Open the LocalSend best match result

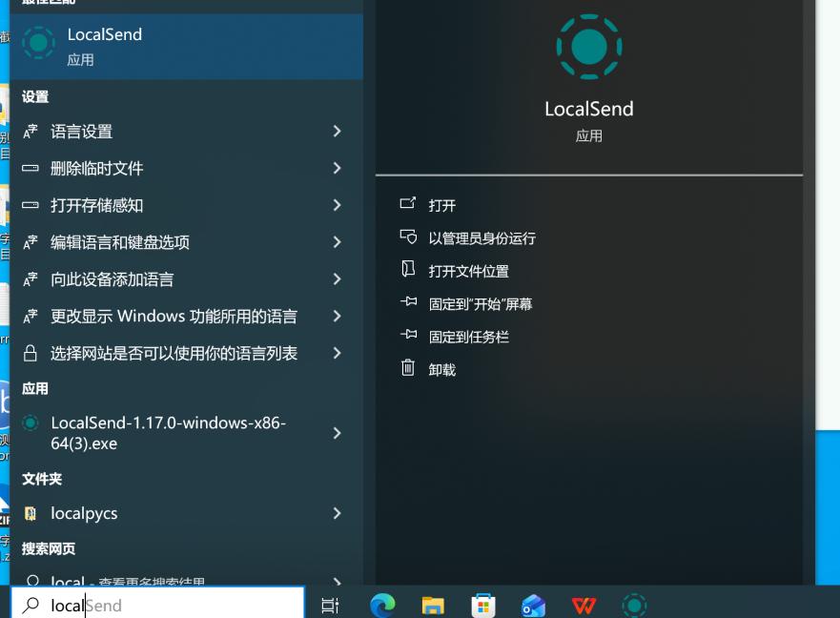[x=187, y=47]
